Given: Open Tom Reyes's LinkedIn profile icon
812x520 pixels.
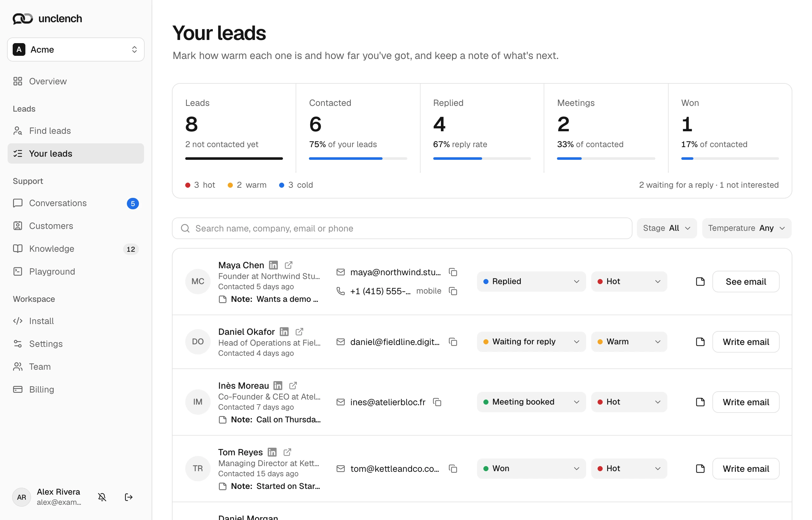Looking at the screenshot, I should tap(272, 452).
